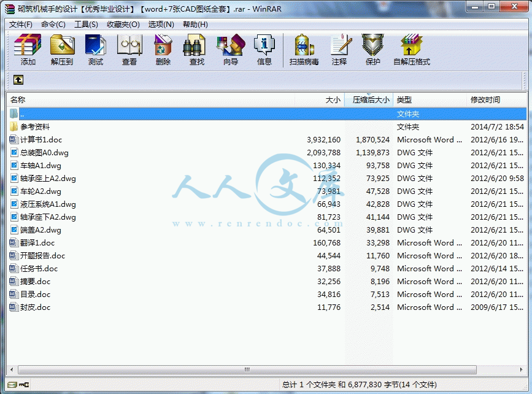Click the date 2014/7/2 18:54
Viewport: 532px width, 394px height.
497,126
